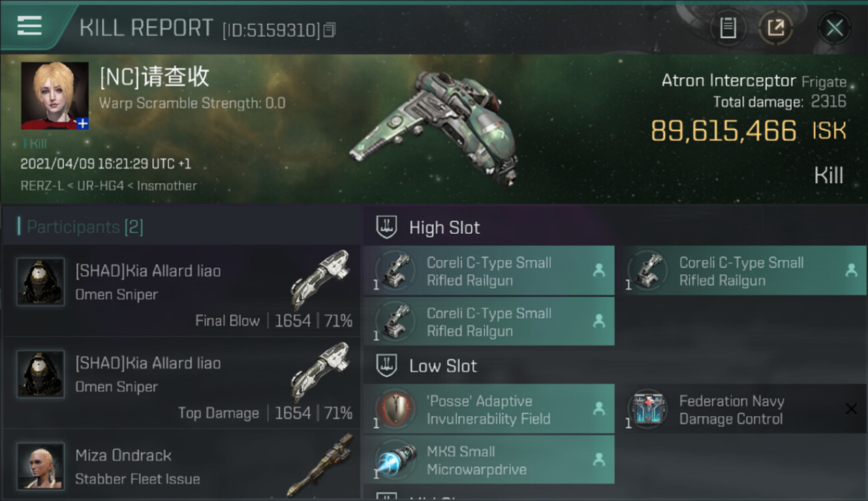
Task: Click the High Slot section header
Action: tap(444, 228)
